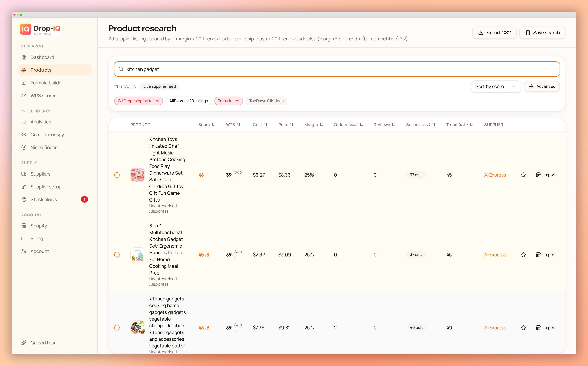Open AliExpress link for Kitchen Toys row

495,175
